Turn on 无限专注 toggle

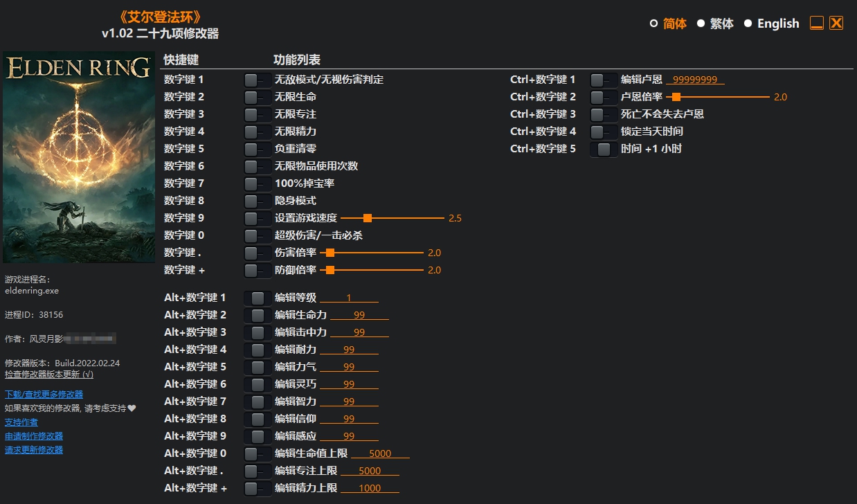(257, 114)
